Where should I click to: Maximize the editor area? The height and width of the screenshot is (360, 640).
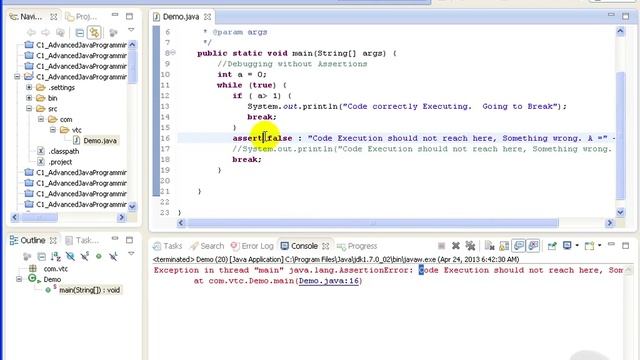[x=625, y=16]
